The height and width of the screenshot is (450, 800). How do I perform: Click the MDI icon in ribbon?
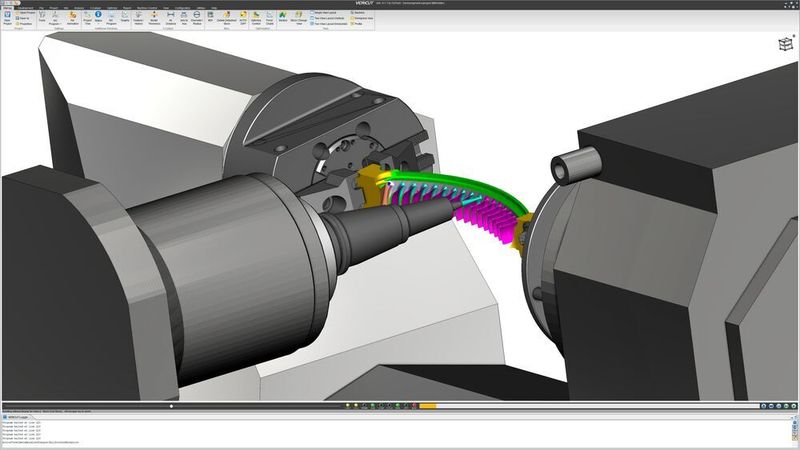pos(210,16)
